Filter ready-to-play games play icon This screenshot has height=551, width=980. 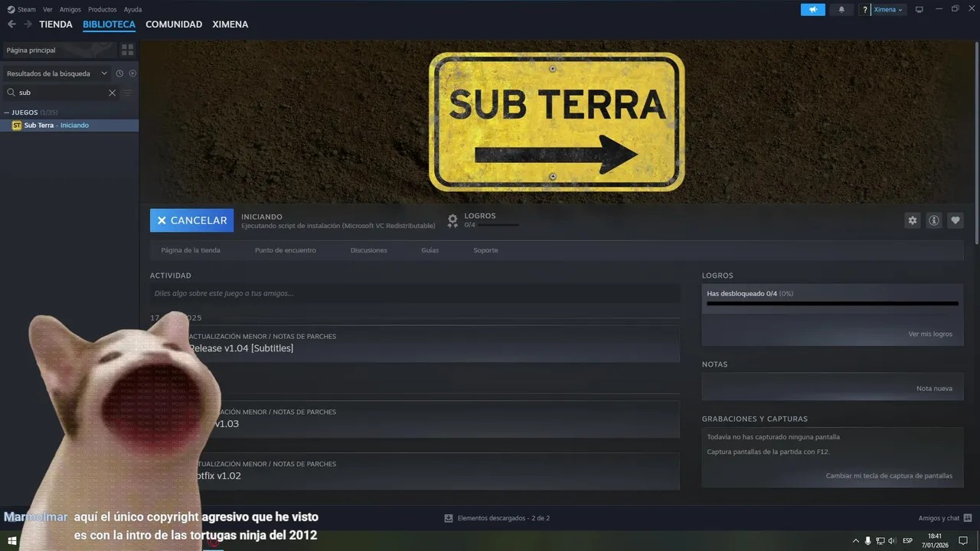(x=132, y=73)
